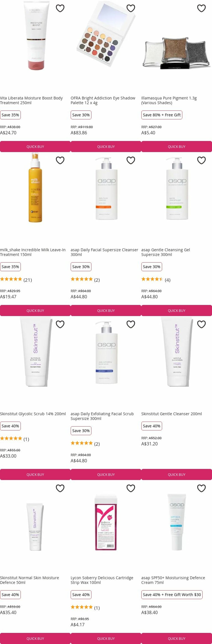The width and height of the screenshot is (212, 644).
Task: Favorite asap SPF50+ Moisturising Defence Cream
Action: 201,488
